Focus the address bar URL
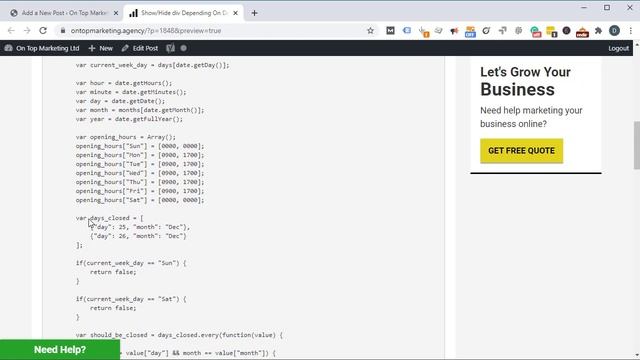Image resolution: width=640 pixels, height=360 pixels. (146, 31)
